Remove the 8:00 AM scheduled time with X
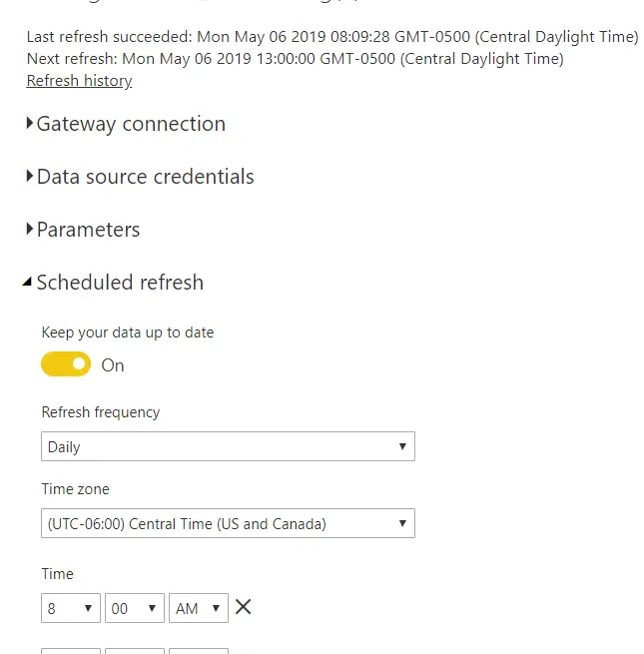The height and width of the screenshot is (654, 644). coord(243,607)
